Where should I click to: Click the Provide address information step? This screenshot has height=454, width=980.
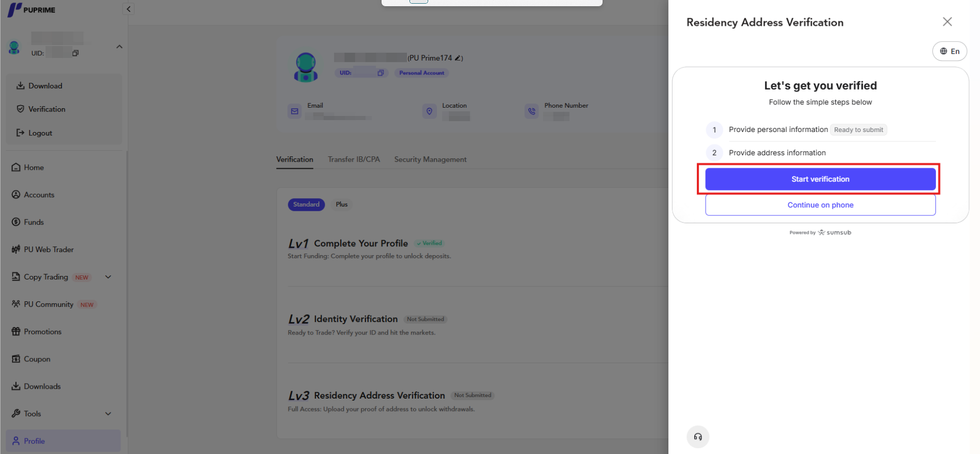[x=777, y=153]
